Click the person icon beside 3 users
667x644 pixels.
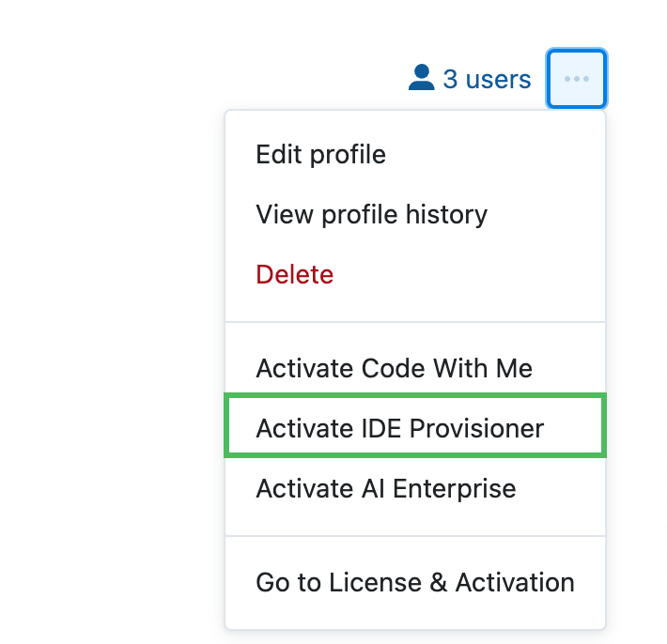pos(422,78)
